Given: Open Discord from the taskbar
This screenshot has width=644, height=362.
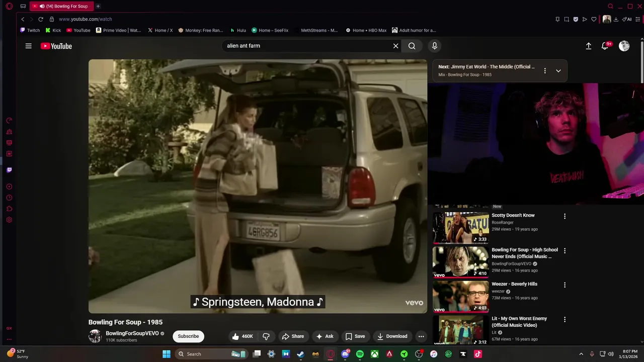Looking at the screenshot, I should click(345, 354).
